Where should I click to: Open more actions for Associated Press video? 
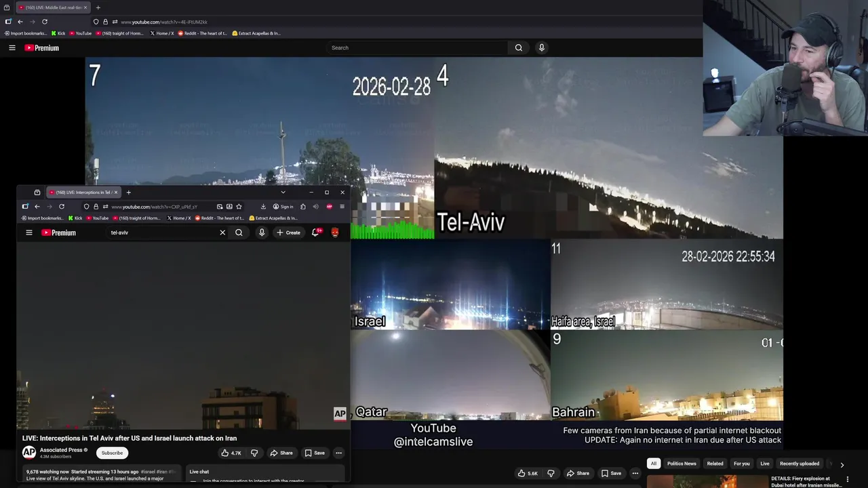pyautogui.click(x=338, y=453)
